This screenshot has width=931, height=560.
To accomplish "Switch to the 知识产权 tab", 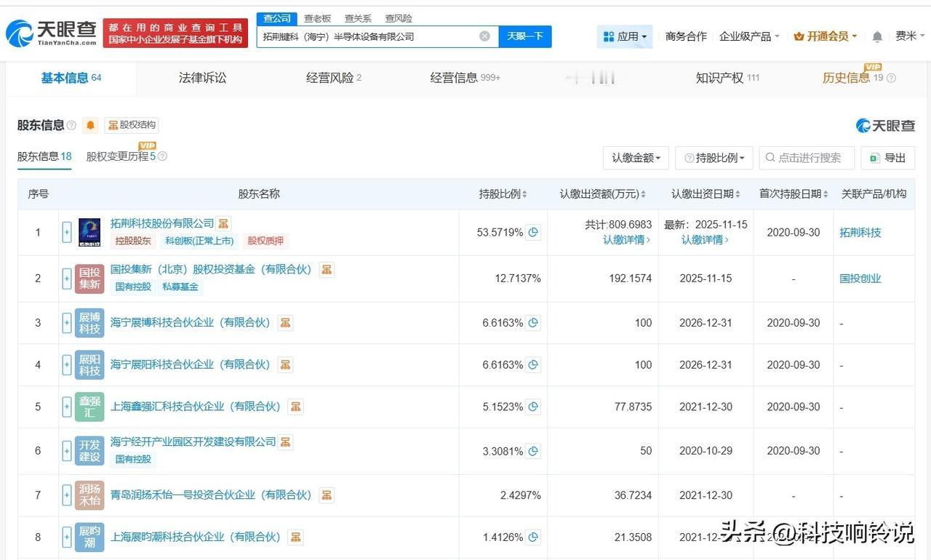I will (727, 78).
